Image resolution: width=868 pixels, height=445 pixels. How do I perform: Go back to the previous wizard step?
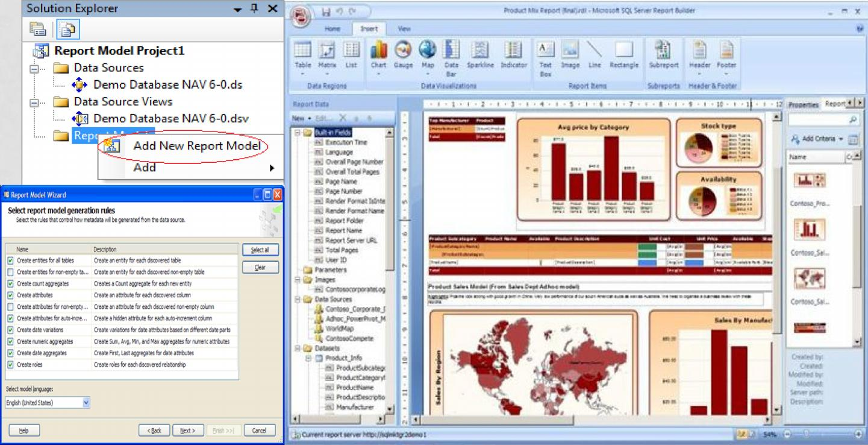(154, 431)
